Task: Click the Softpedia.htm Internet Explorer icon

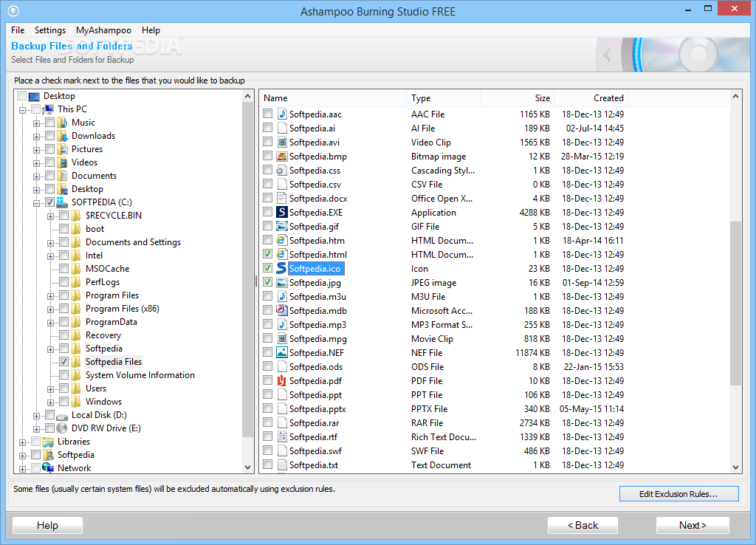Action: pos(282,240)
